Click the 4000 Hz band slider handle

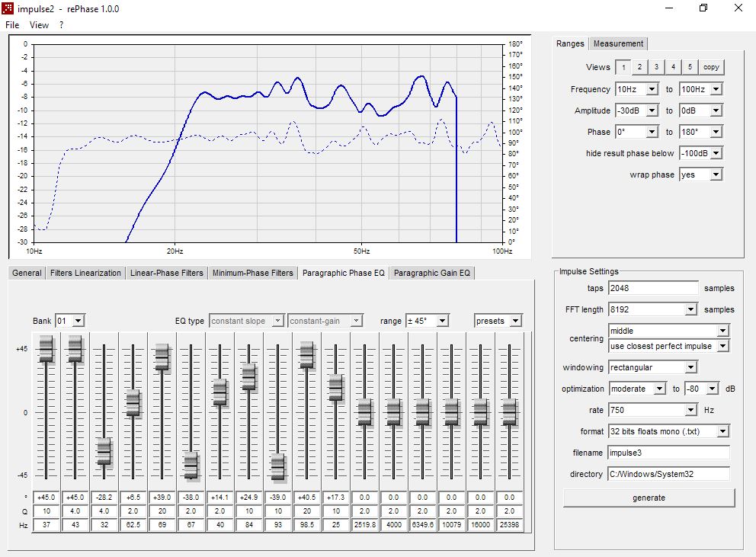(393, 412)
